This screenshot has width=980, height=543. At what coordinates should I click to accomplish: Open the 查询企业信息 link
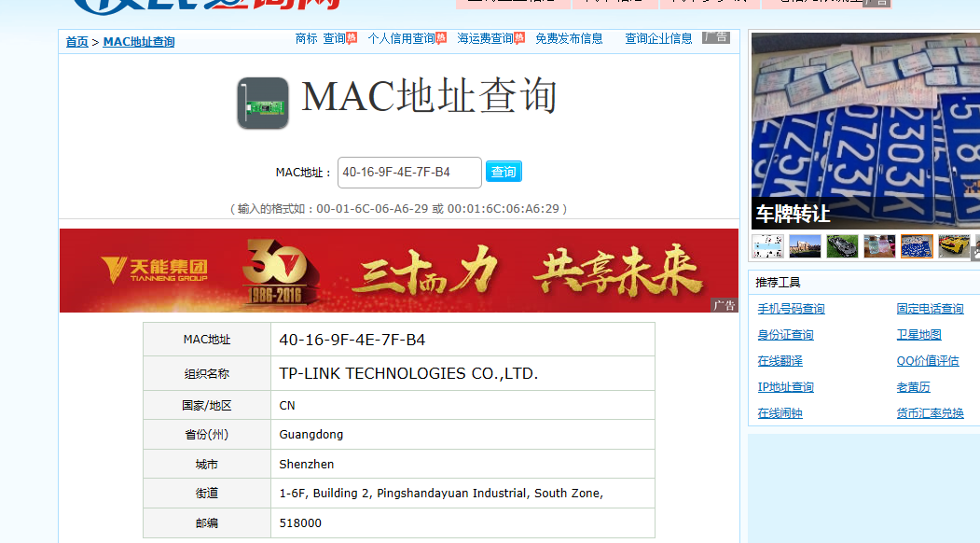pos(658,39)
